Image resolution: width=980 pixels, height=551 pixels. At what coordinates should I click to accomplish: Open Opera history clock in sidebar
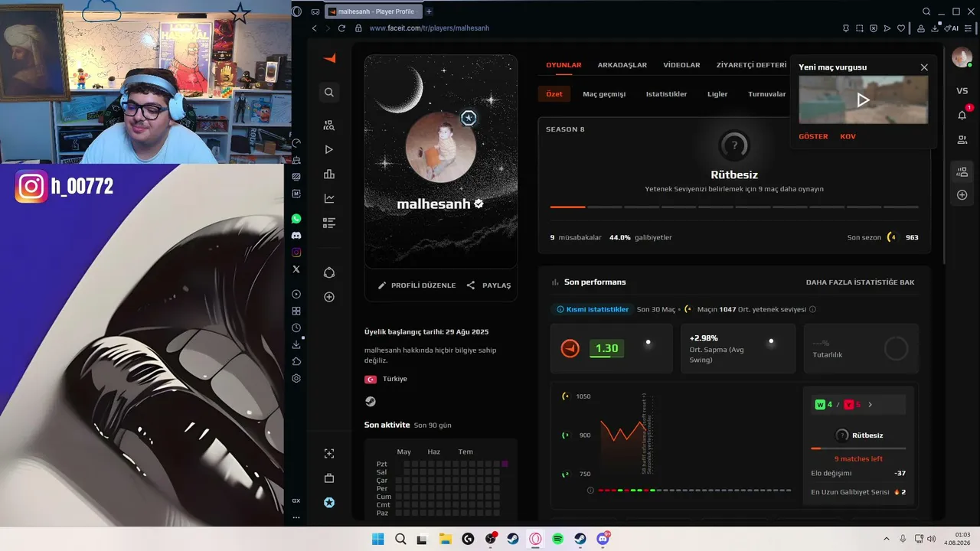296,328
